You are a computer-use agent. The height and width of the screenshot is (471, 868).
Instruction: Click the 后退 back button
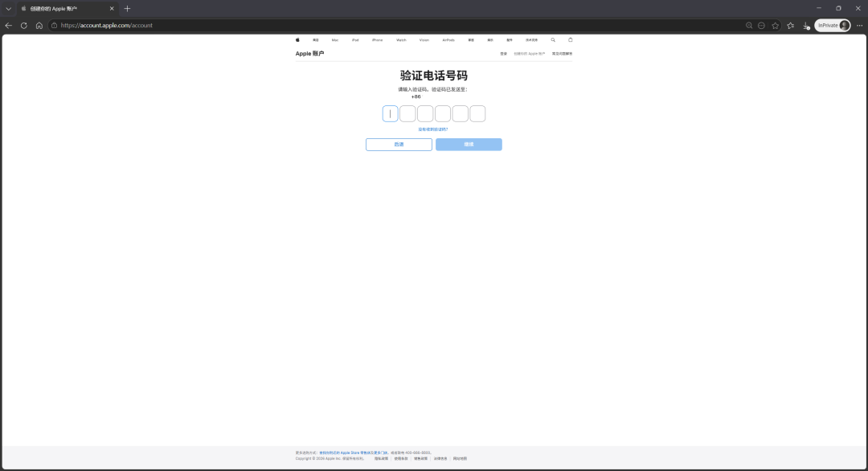click(399, 145)
